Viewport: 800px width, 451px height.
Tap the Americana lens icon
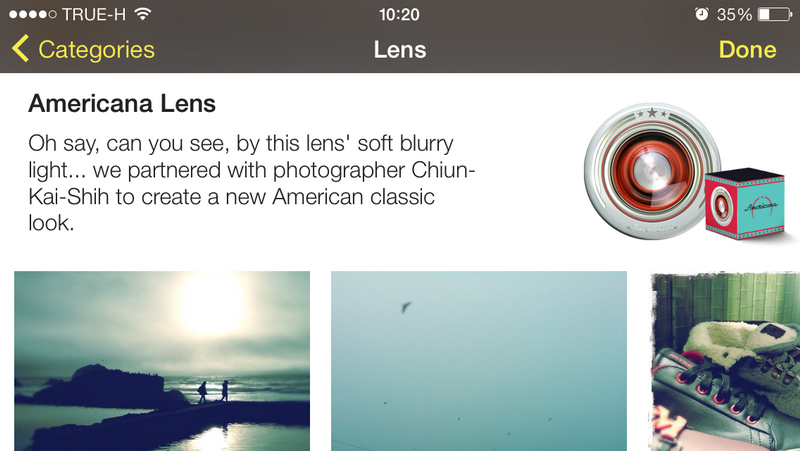pos(653,171)
